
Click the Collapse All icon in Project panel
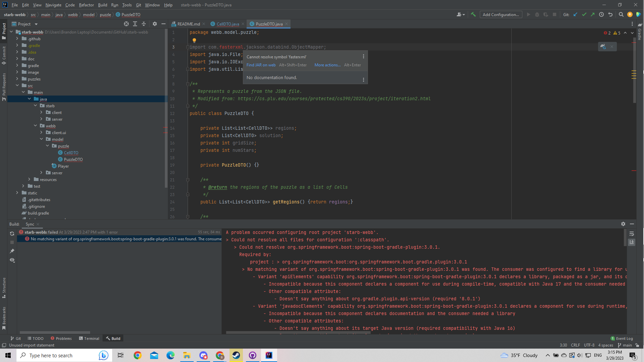(x=144, y=24)
